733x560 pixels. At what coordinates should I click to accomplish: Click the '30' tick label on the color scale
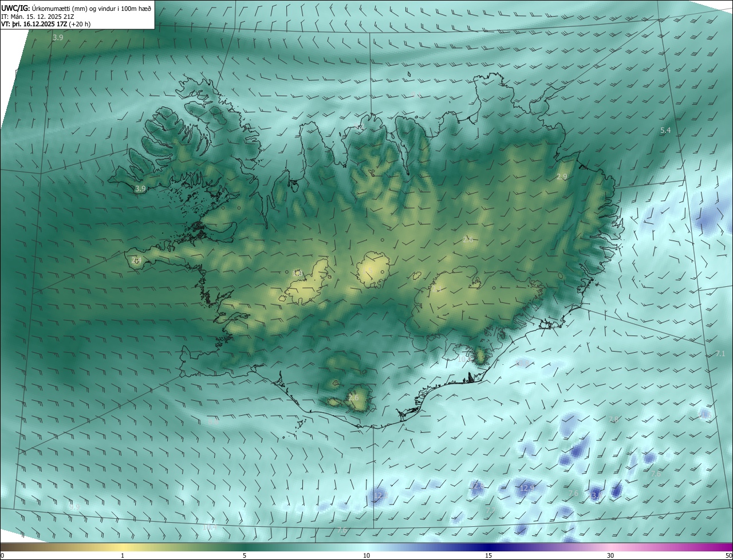point(610,555)
